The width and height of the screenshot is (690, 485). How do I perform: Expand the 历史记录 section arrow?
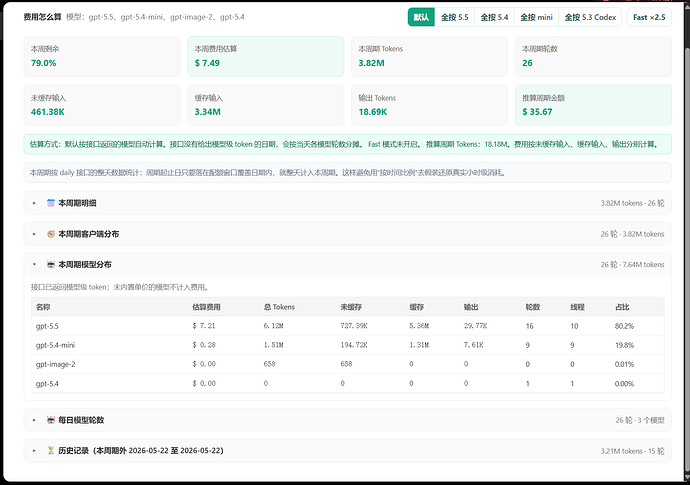[34, 451]
